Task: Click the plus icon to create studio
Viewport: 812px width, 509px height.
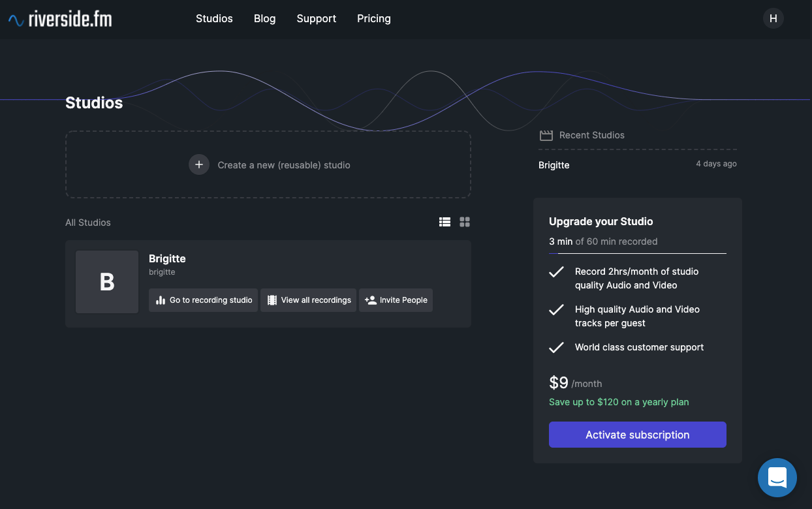Action: pos(199,164)
